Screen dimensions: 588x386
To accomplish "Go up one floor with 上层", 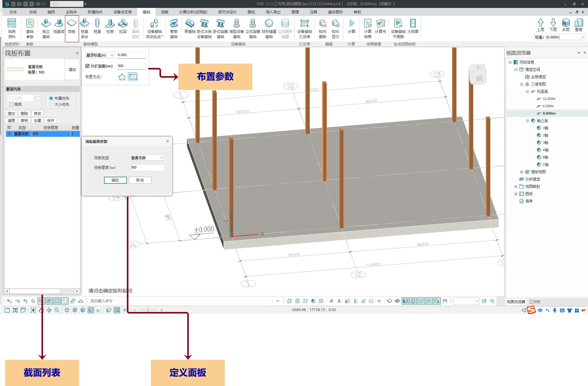I will pos(540,25).
